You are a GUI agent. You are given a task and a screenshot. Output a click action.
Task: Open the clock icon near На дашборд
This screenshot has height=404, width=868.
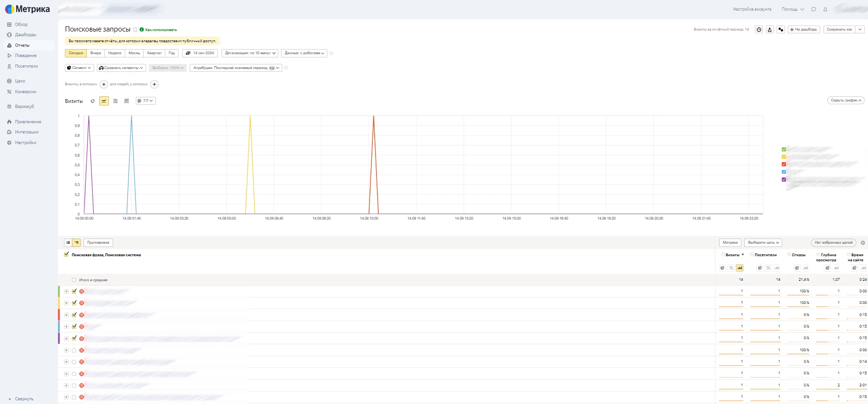pos(759,30)
